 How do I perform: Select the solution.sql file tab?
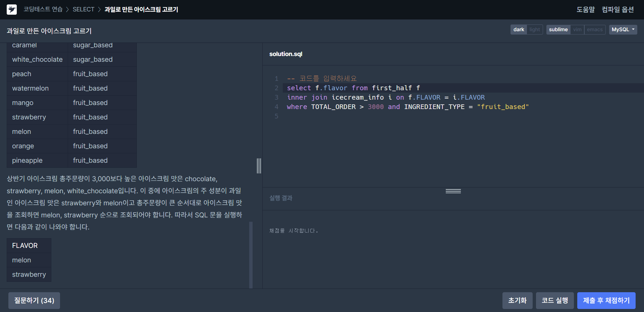coord(286,54)
